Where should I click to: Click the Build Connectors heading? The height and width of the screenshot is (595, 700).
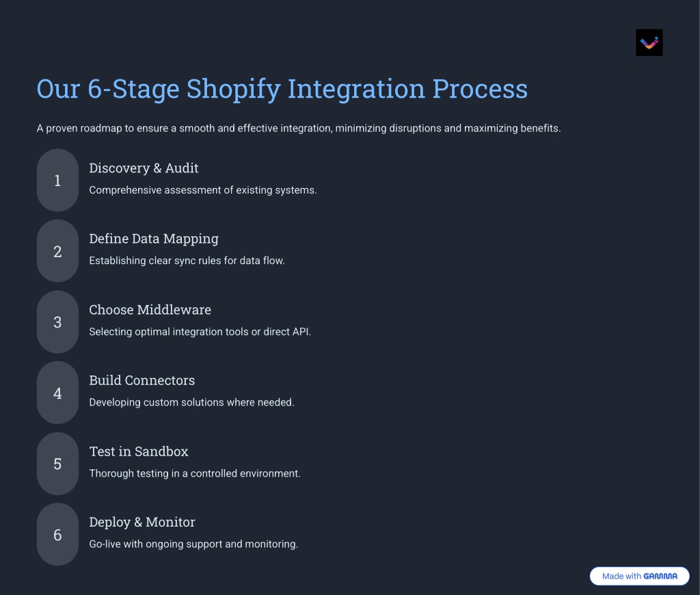pyautogui.click(x=142, y=380)
